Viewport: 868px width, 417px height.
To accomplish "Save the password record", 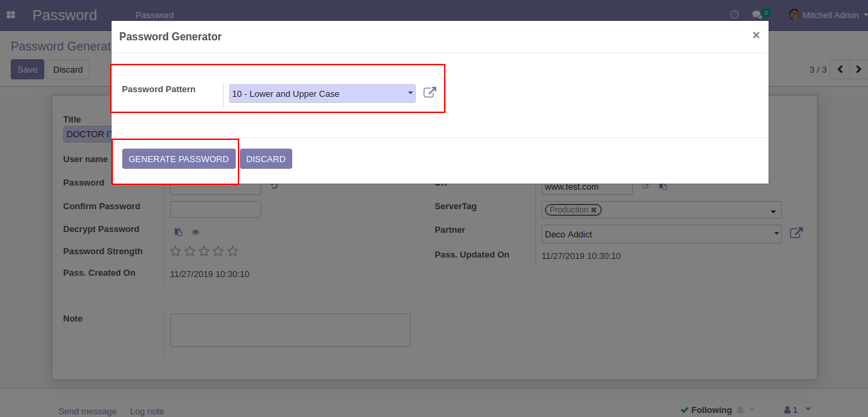I will point(28,69).
